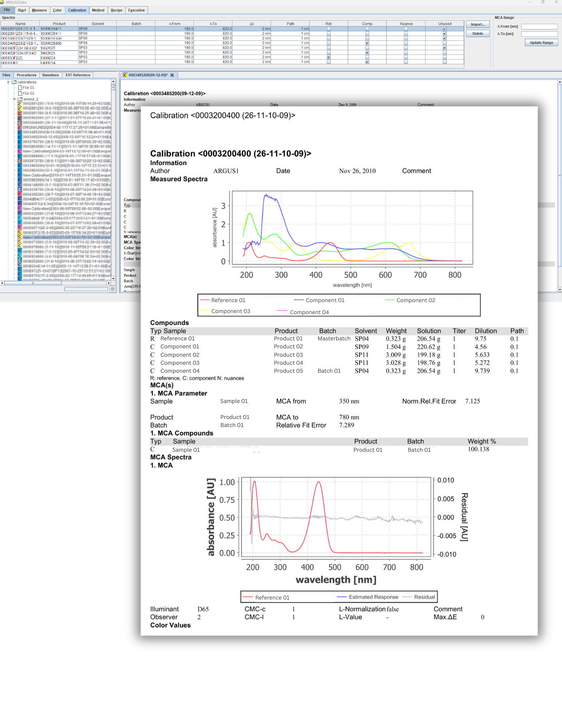Open the Execution tab

(x=136, y=10)
